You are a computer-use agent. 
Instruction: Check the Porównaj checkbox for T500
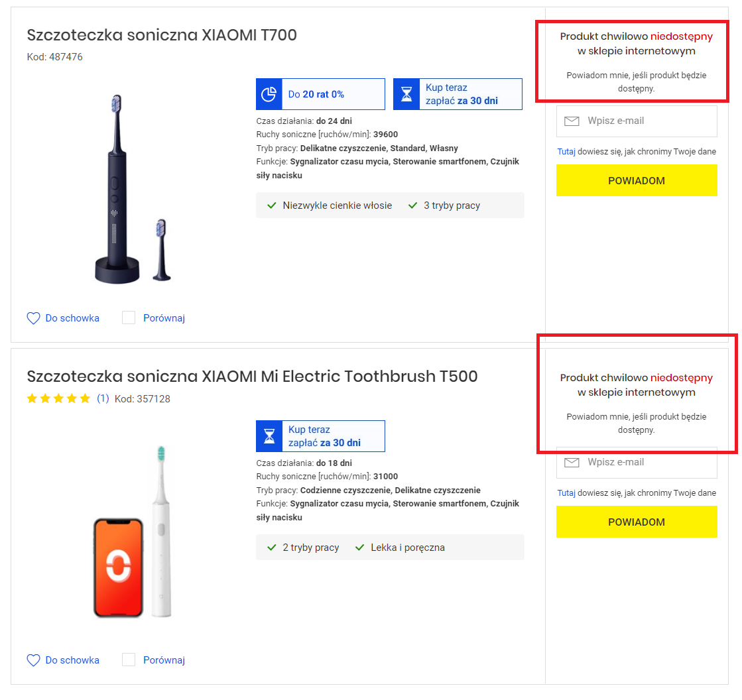point(128,660)
